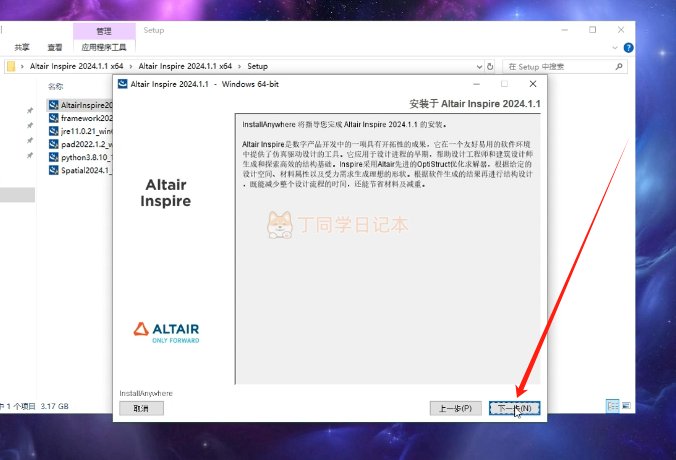The height and width of the screenshot is (460, 676).
Task: Click second Altair Inspire 2024.1.1 x64 breadcrumb
Action: [185, 66]
